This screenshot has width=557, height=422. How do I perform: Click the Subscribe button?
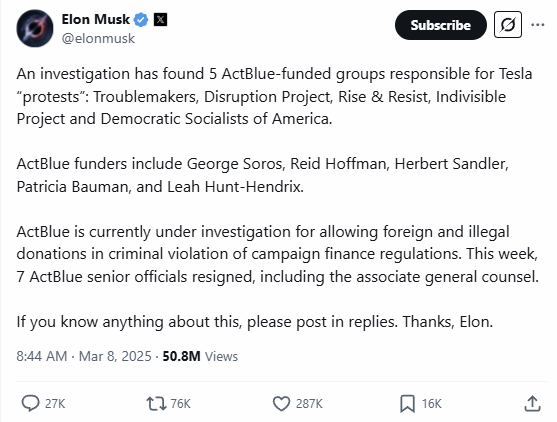click(440, 25)
